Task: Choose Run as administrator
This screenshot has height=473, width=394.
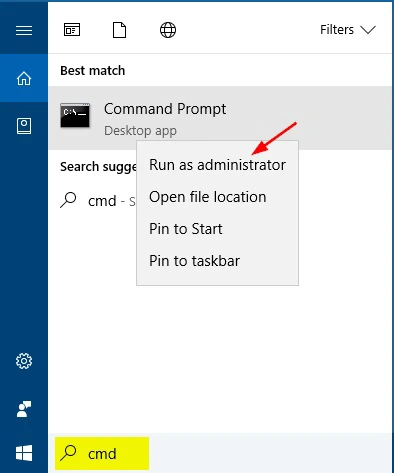Action: click(x=217, y=165)
